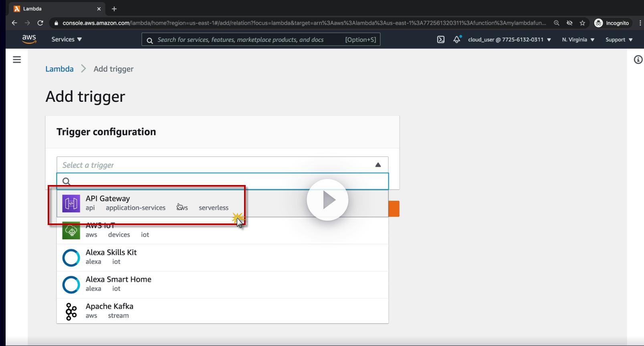Click the 'serverless' tag under API Gateway
The image size is (644, 346).
(214, 208)
